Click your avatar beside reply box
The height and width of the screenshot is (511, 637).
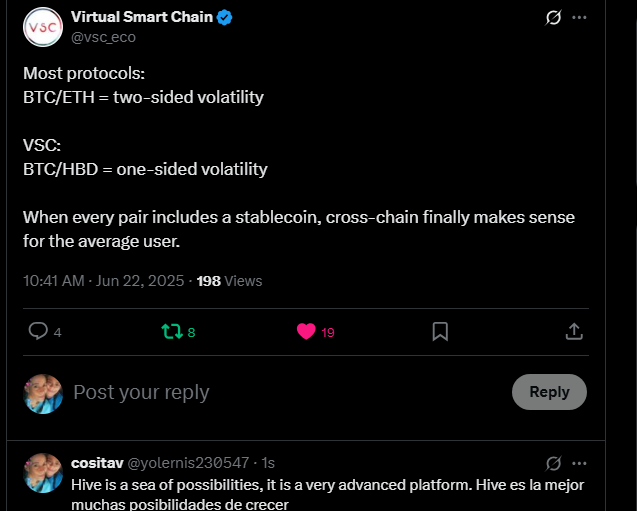[x=43, y=394]
